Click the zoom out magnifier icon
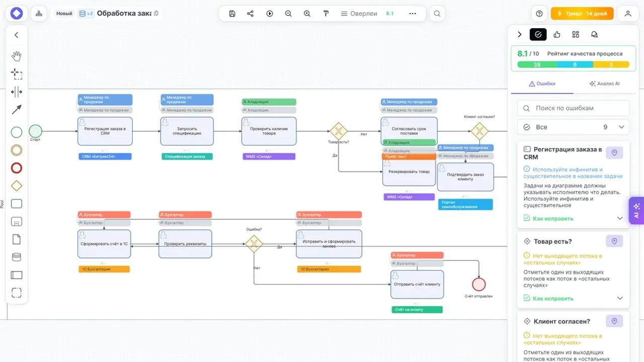The image size is (644, 362). 288,14
